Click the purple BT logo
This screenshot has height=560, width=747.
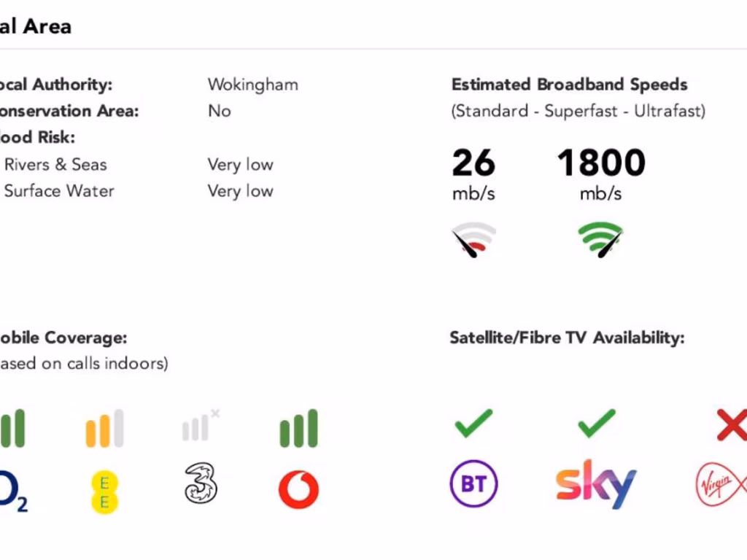click(473, 483)
